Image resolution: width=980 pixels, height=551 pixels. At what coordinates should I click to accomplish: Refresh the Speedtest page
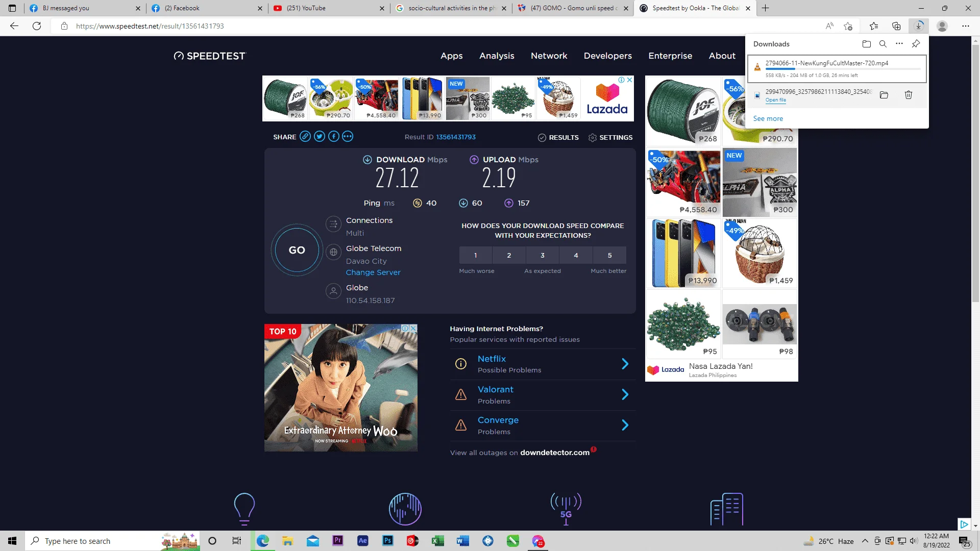point(37,26)
